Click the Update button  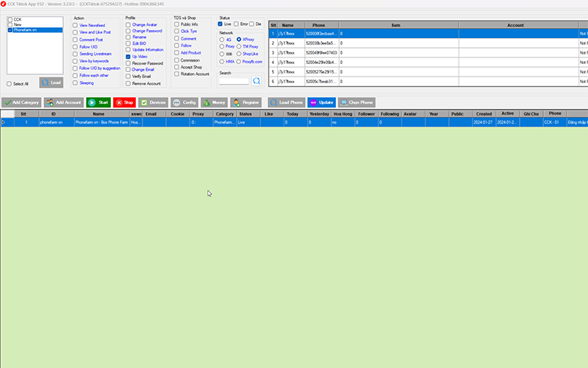pyautogui.click(x=322, y=102)
